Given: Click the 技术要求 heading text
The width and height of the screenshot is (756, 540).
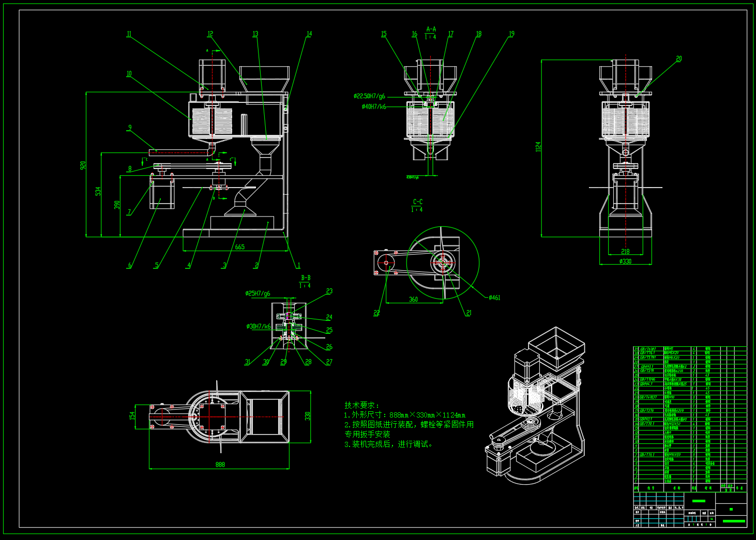Looking at the screenshot, I should pyautogui.click(x=362, y=406).
